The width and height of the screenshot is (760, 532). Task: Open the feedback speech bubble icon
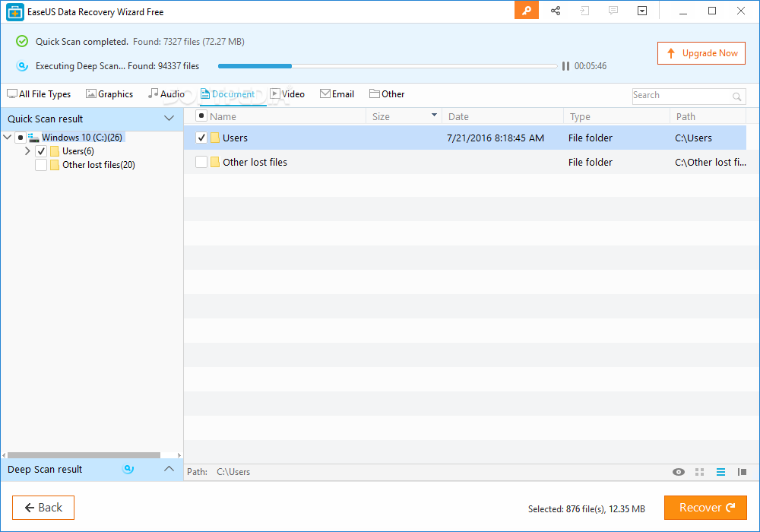click(x=613, y=11)
